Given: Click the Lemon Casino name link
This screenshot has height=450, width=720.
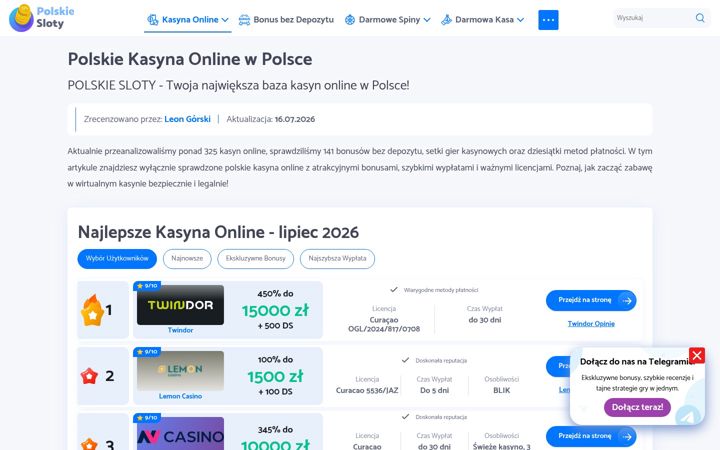Looking at the screenshot, I should [x=180, y=396].
